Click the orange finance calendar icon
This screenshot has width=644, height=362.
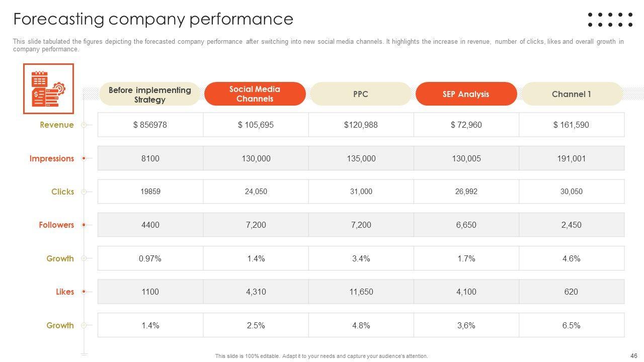pos(48,89)
